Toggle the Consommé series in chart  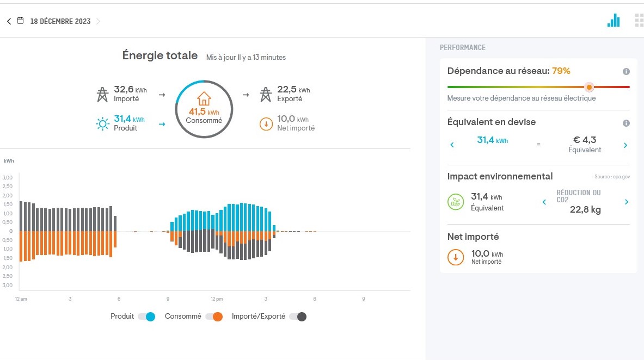click(214, 316)
